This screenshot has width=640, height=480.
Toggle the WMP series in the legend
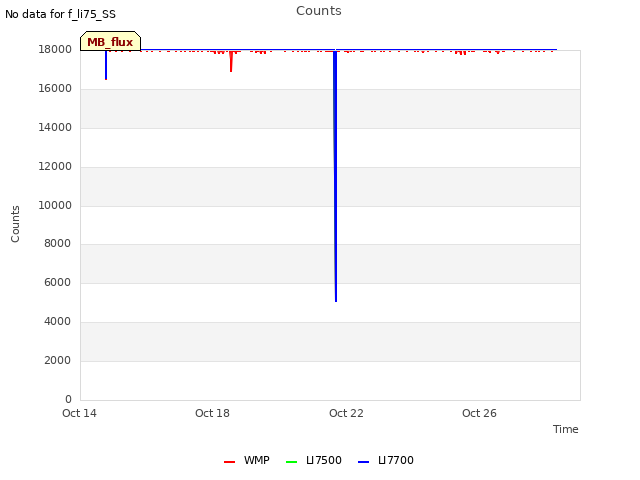tap(247, 460)
